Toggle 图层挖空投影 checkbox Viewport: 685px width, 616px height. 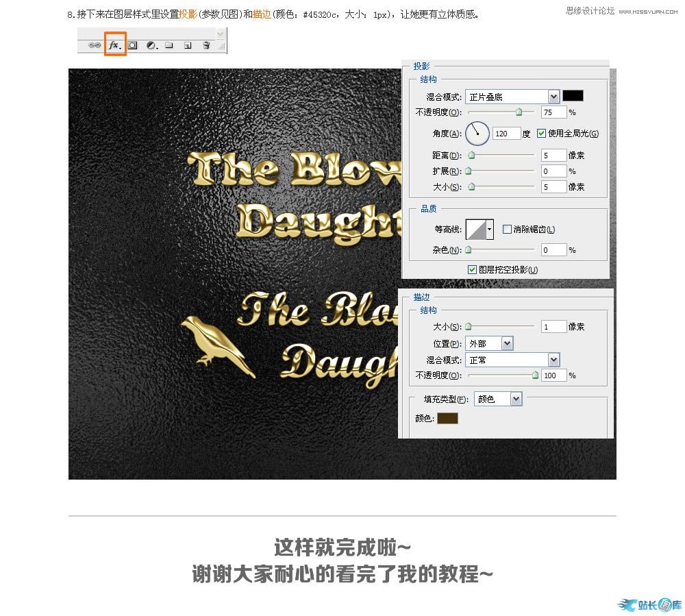point(472,270)
